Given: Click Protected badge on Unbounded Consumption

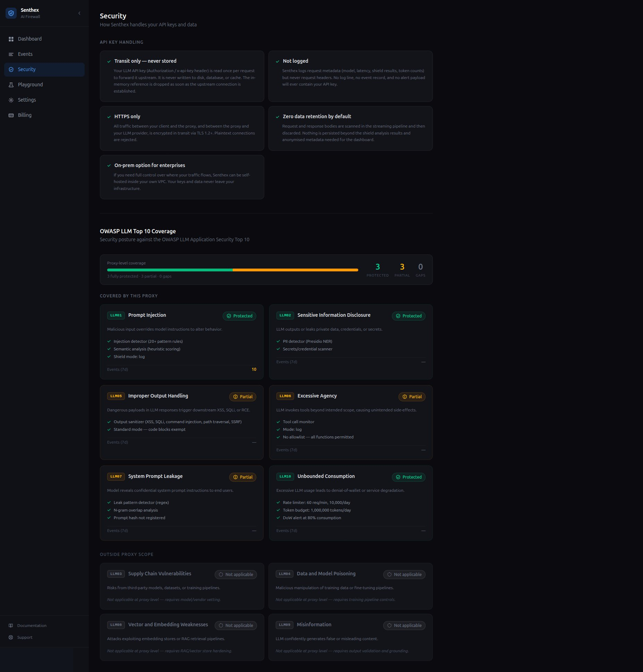Looking at the screenshot, I should 409,477.
